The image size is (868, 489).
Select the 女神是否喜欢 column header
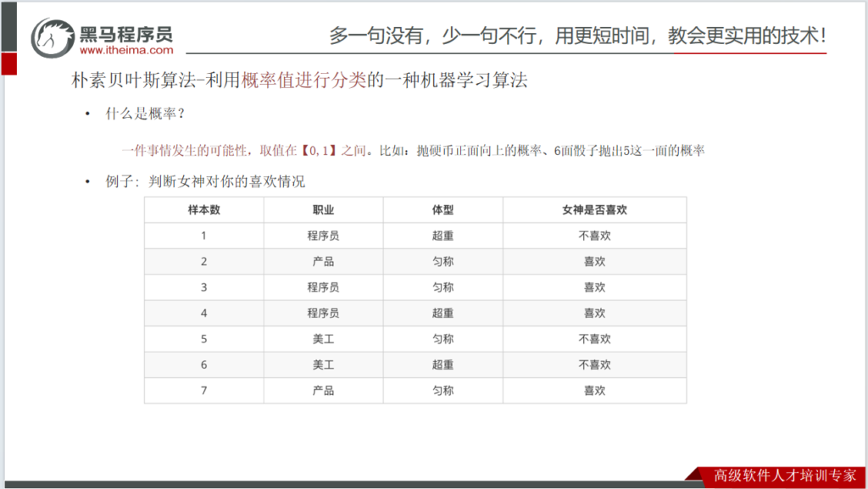[594, 209]
